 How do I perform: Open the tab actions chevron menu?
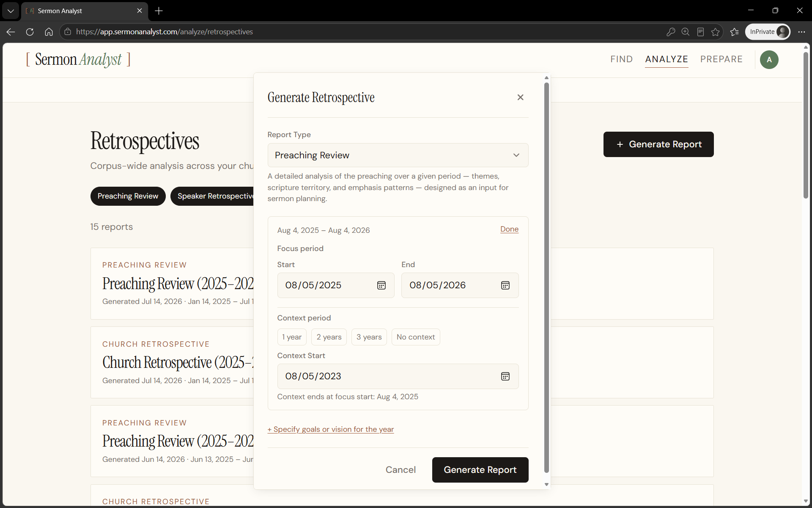pyautogui.click(x=11, y=11)
